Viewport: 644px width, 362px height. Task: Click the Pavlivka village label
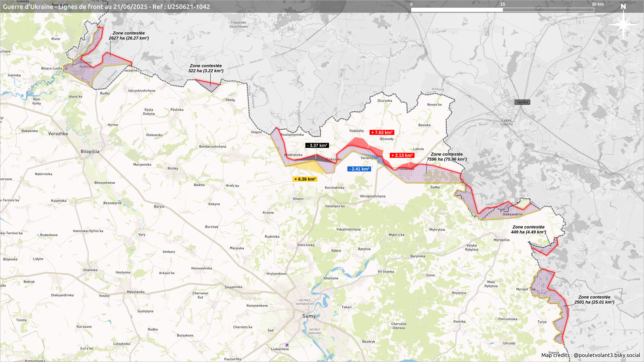177,110
